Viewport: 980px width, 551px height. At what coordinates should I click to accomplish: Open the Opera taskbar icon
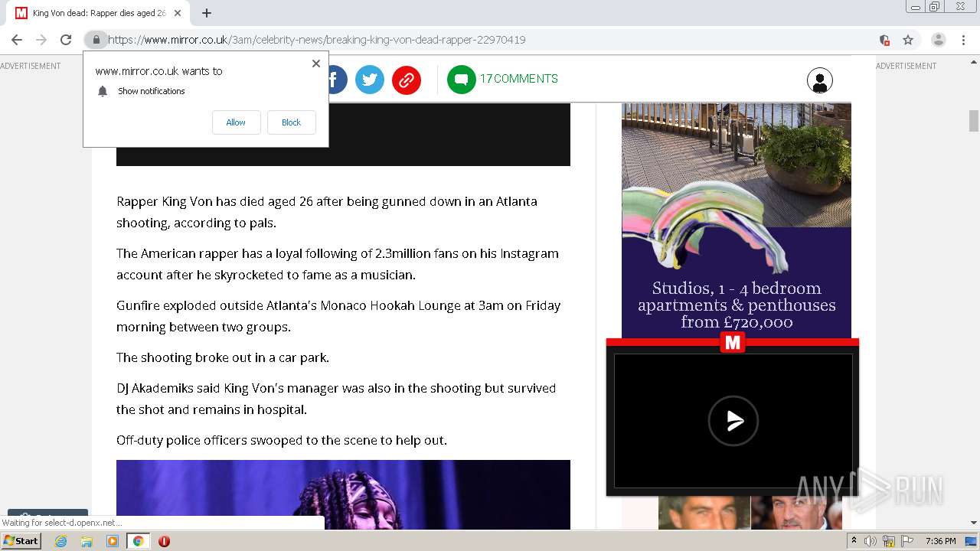coord(164,541)
